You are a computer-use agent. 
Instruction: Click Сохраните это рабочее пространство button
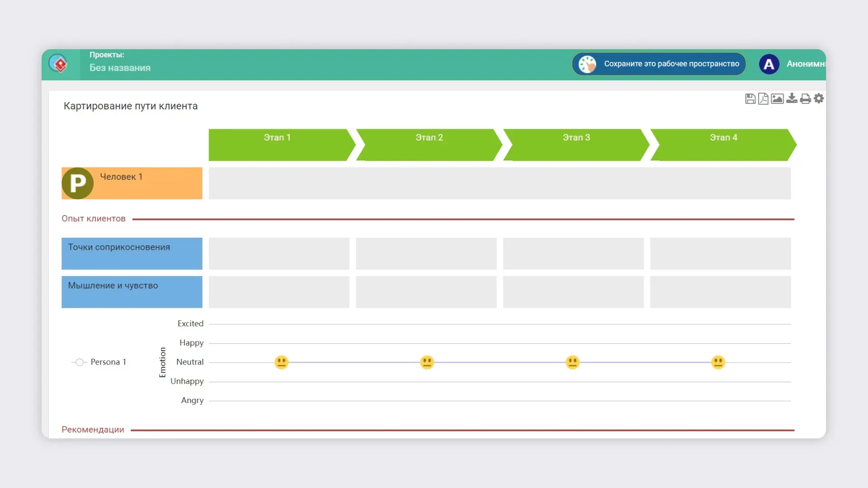point(659,64)
